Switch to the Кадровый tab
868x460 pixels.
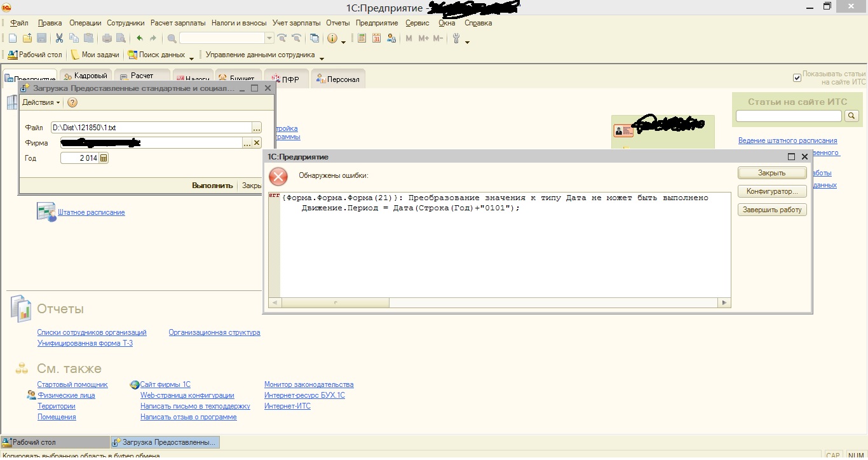point(86,77)
